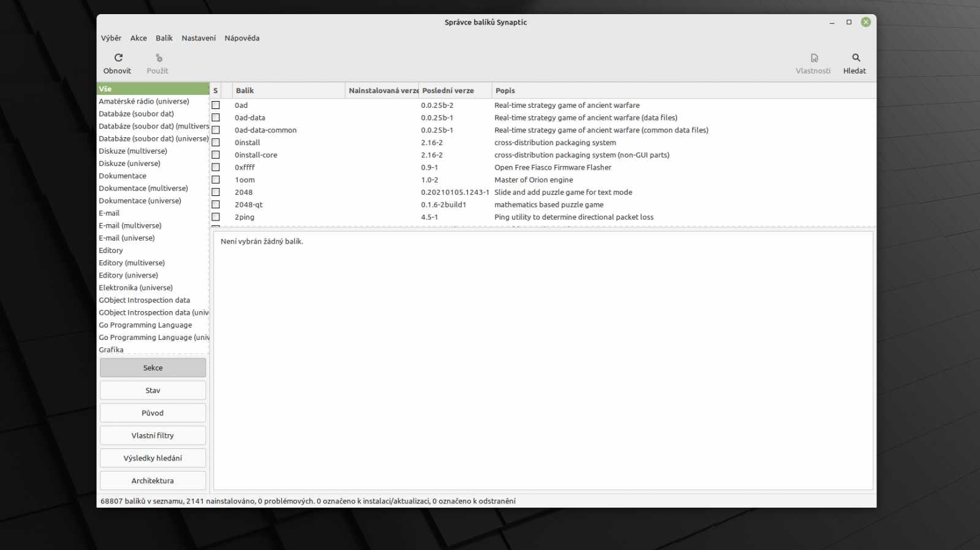The width and height of the screenshot is (980, 550).
Task: Toggle status checkbox for 0ad-data
Action: (216, 118)
